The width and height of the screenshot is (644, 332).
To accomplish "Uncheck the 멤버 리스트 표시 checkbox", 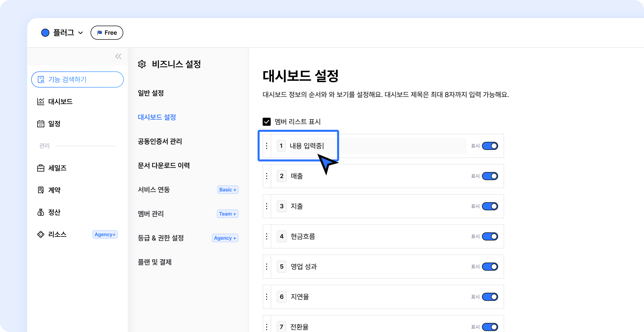I will pos(267,122).
